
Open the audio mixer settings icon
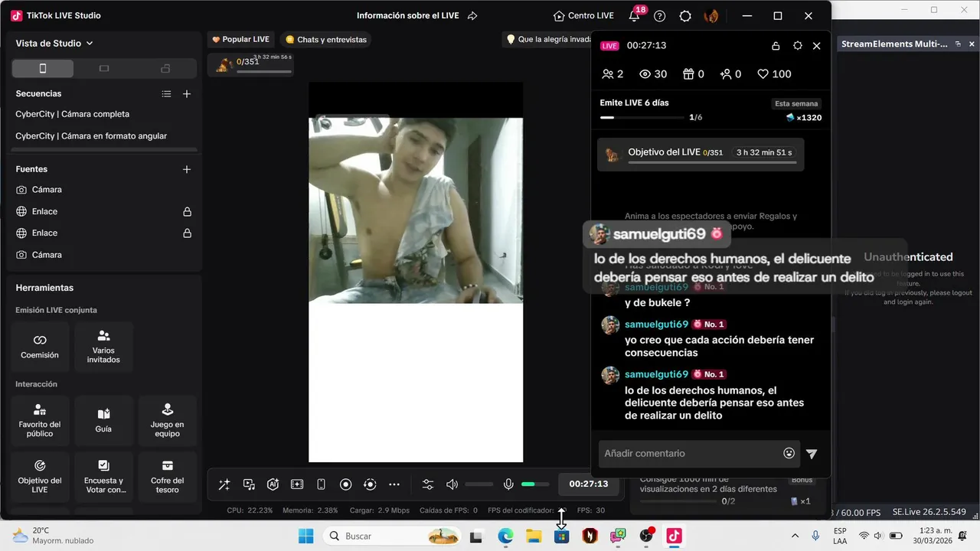428,484
